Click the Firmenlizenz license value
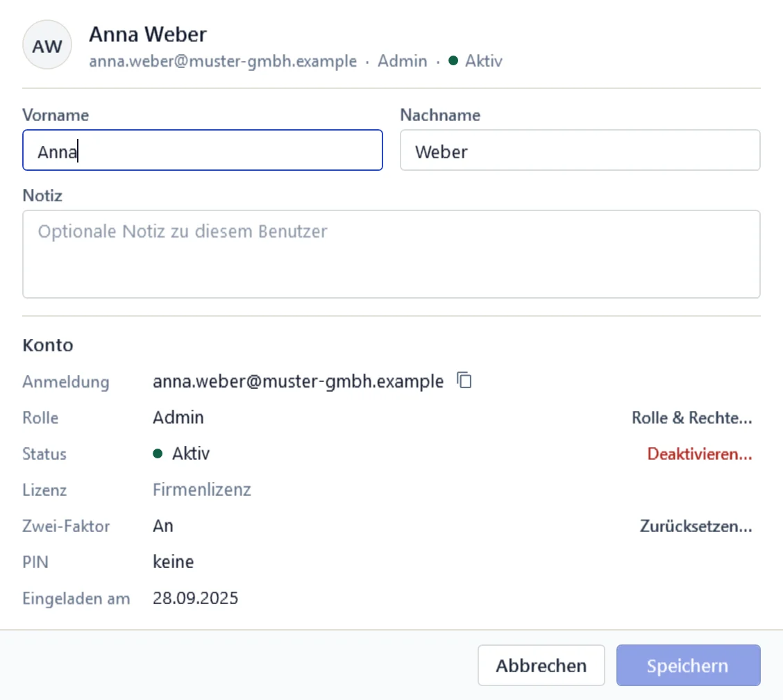783x700 pixels. point(202,490)
